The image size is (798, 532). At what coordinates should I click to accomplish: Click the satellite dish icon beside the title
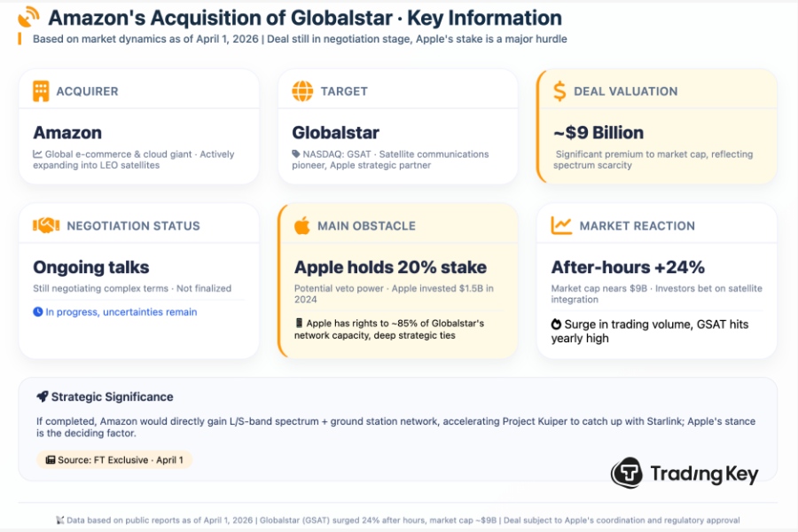tap(28, 17)
